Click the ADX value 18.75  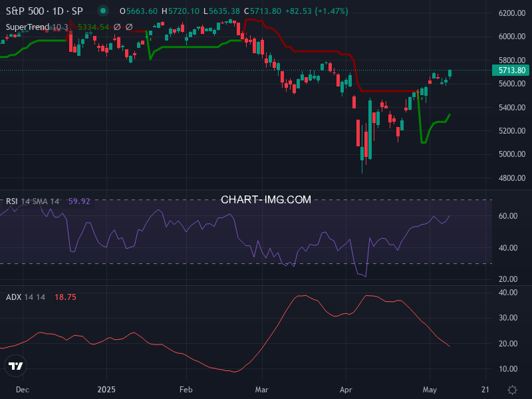(x=65, y=297)
